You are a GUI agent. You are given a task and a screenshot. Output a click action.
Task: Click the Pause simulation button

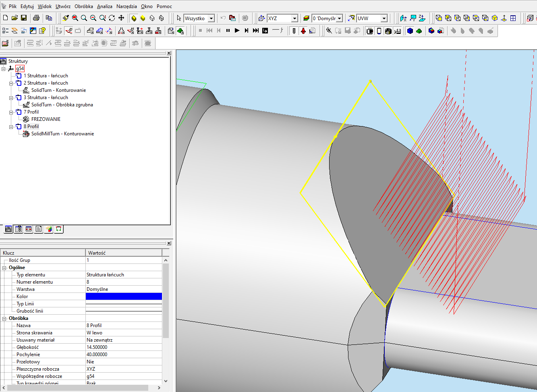tap(228, 31)
